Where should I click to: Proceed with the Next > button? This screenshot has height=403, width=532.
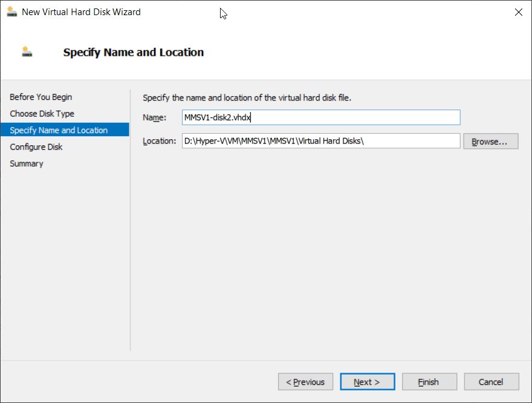[368, 382]
